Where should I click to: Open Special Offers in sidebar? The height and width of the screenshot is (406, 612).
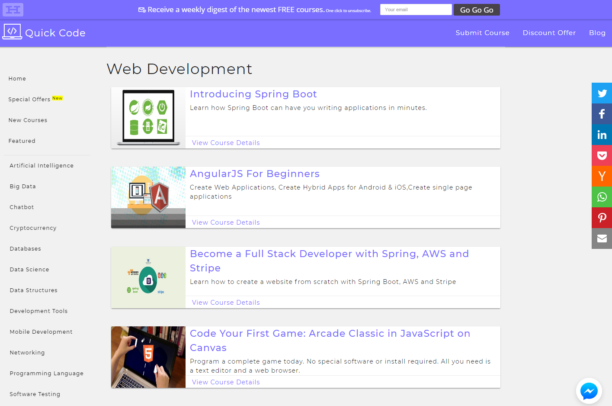(x=29, y=99)
